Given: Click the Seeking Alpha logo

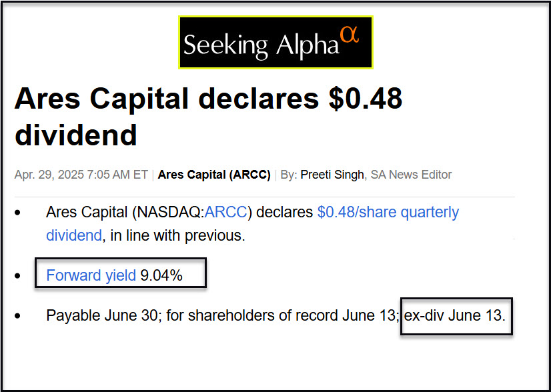Looking at the screenshot, I should (x=275, y=43).
